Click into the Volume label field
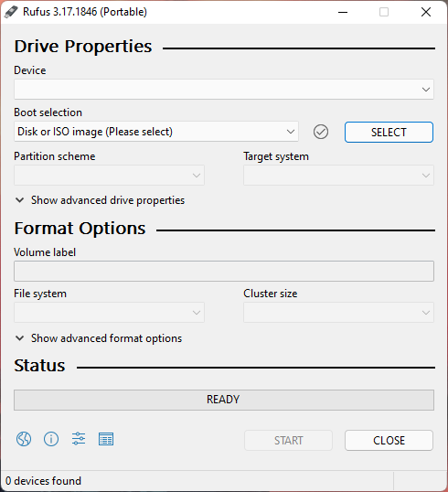This screenshot has height=492, width=448. pyautogui.click(x=224, y=271)
